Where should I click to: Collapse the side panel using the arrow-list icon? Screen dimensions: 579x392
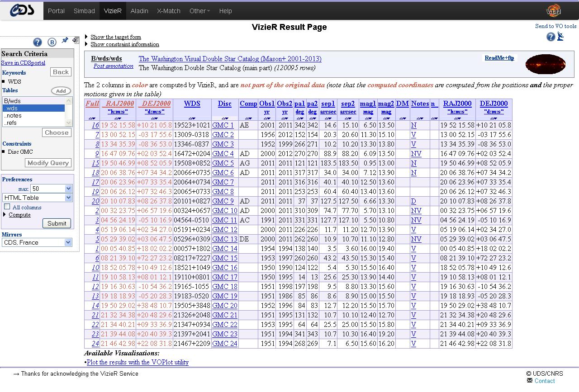coord(76,41)
